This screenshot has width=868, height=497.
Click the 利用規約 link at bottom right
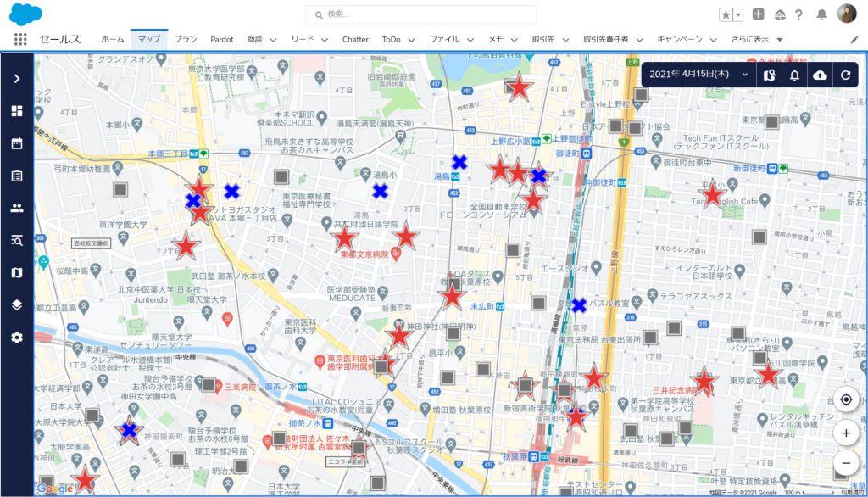(851, 490)
